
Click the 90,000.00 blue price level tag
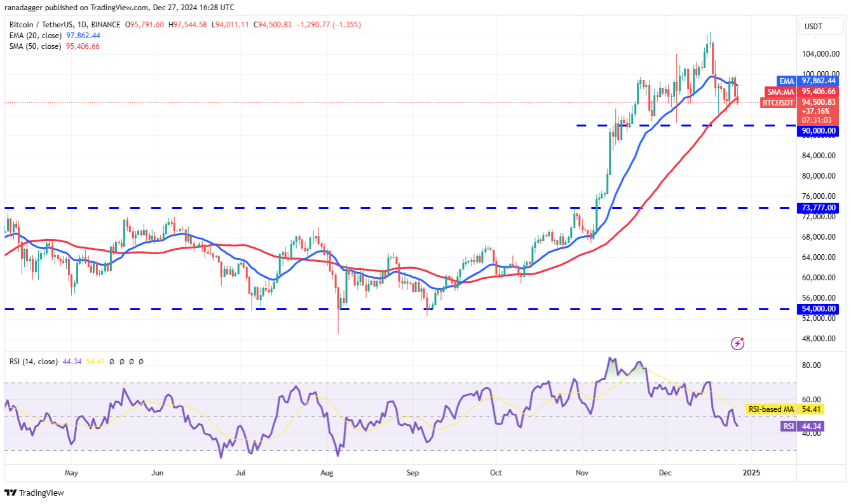(x=818, y=130)
